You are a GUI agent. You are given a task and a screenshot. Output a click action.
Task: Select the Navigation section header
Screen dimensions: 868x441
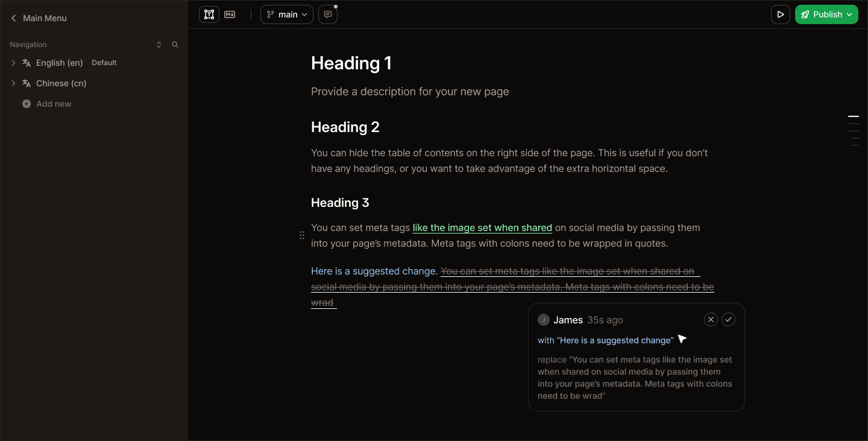pos(28,44)
